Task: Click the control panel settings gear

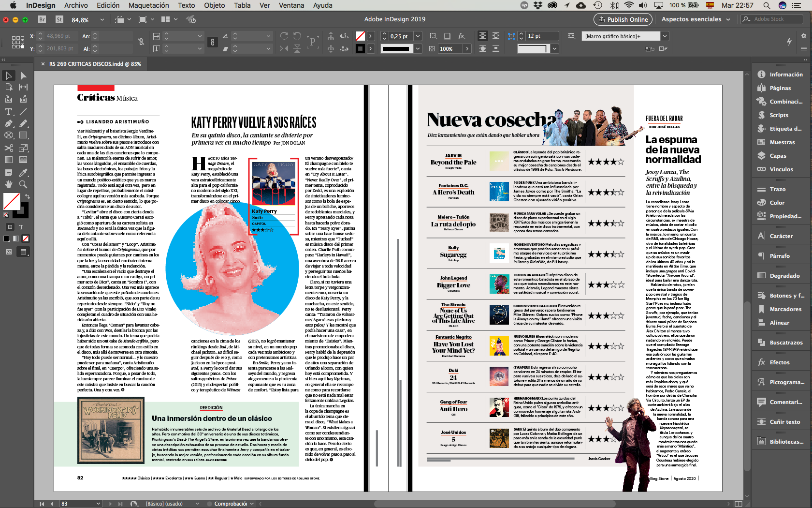Action: click(x=803, y=36)
